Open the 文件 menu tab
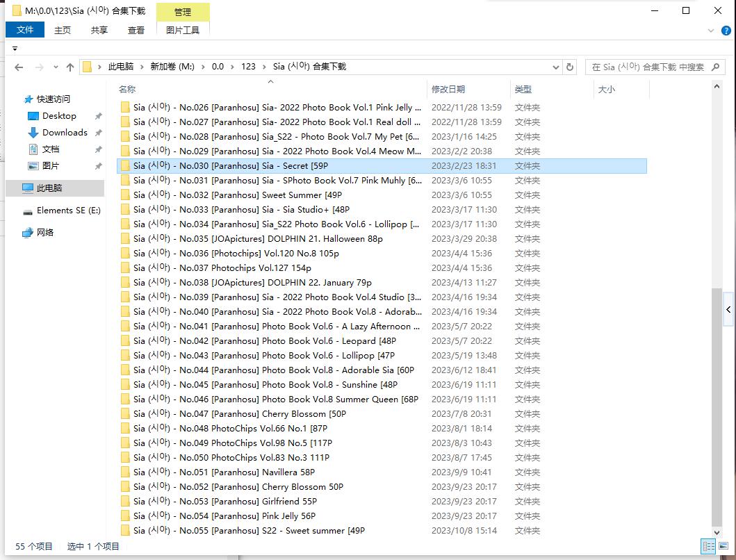This screenshot has height=560, width=736. coord(25,30)
